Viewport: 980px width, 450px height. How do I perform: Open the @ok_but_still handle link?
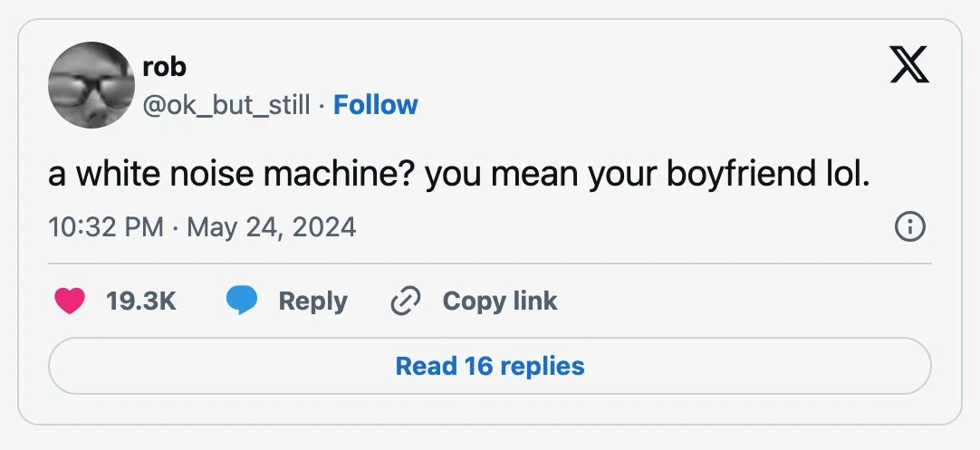click(226, 105)
